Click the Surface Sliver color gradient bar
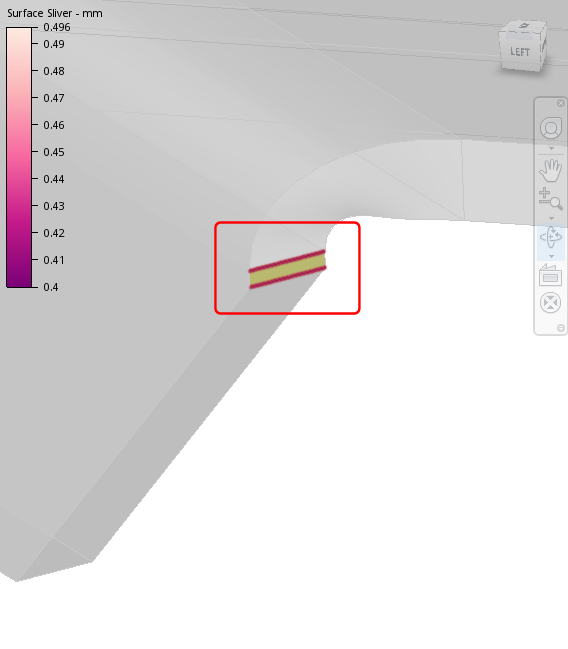This screenshot has width=568, height=649. coord(19,157)
